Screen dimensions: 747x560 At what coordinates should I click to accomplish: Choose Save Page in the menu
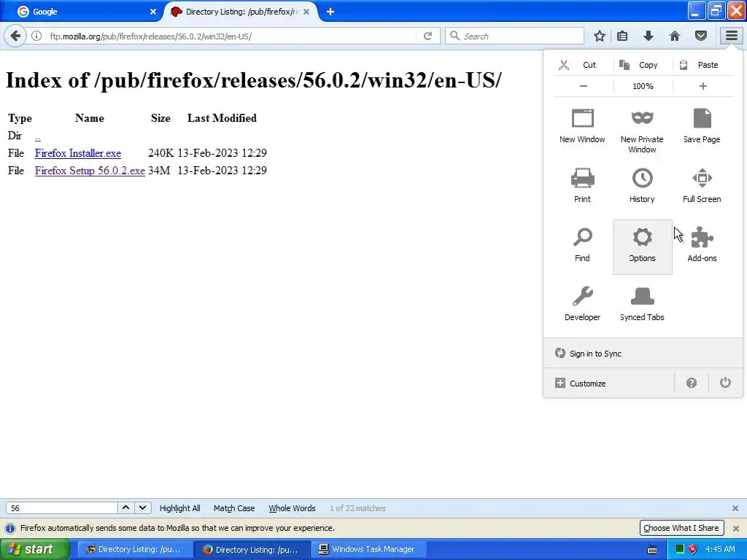click(702, 127)
